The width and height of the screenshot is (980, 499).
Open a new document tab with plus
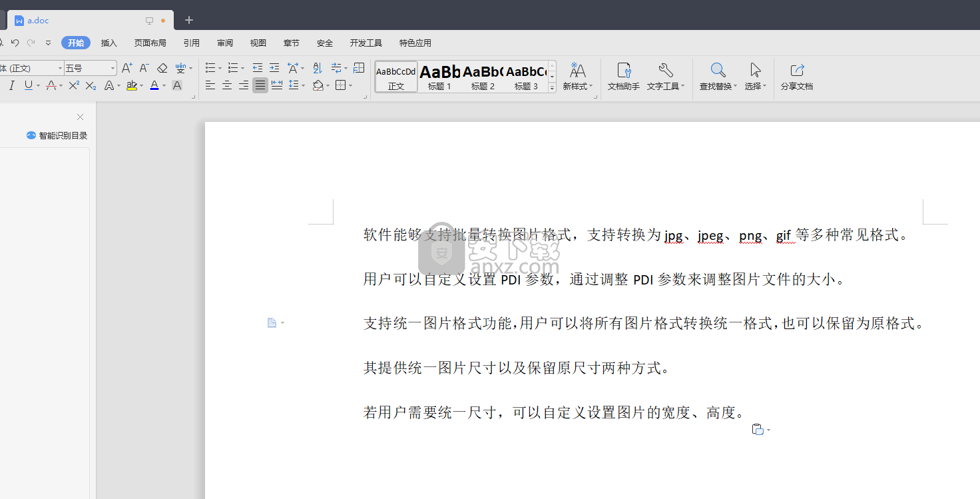pos(189,20)
